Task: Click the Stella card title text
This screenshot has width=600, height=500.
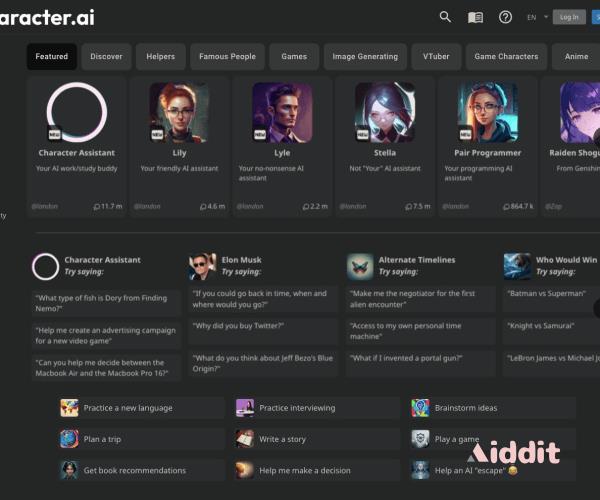Action: [385, 153]
